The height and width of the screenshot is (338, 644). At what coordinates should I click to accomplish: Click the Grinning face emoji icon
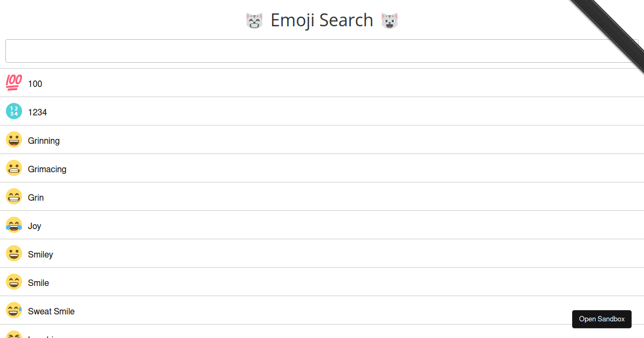tap(13, 140)
